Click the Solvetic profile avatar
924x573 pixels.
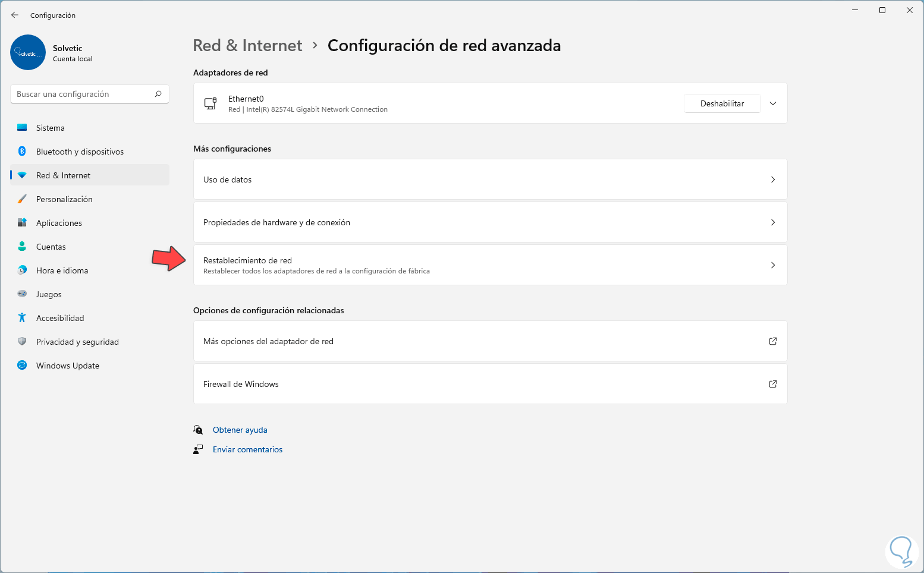point(28,52)
